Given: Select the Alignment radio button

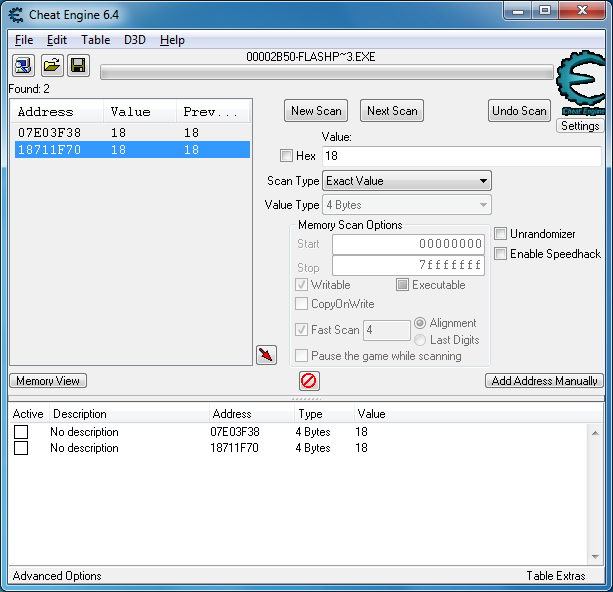Looking at the screenshot, I should (420, 323).
